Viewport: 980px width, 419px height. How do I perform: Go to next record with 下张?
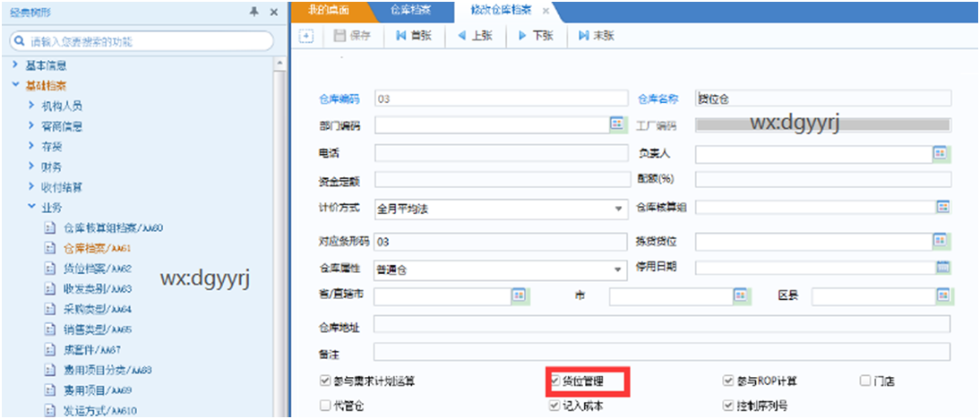pos(537,36)
